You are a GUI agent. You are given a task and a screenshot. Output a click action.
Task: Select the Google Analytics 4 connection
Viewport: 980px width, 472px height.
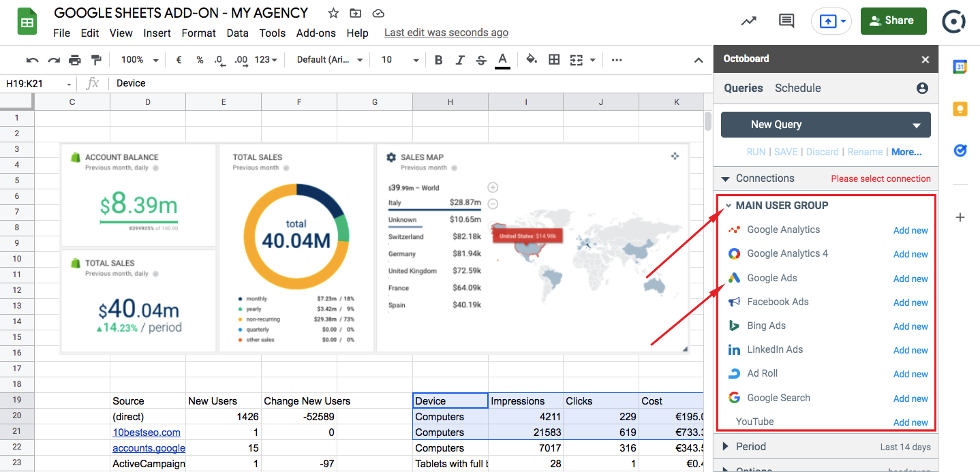[x=787, y=253]
